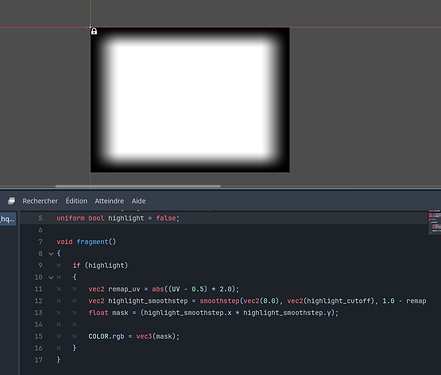Click line number 5 in the gutter

(40, 218)
